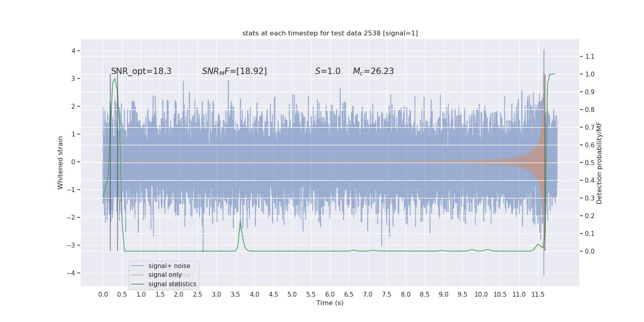
Task: Select the 0.6 tick on the detection probability axis
Action: pos(590,145)
